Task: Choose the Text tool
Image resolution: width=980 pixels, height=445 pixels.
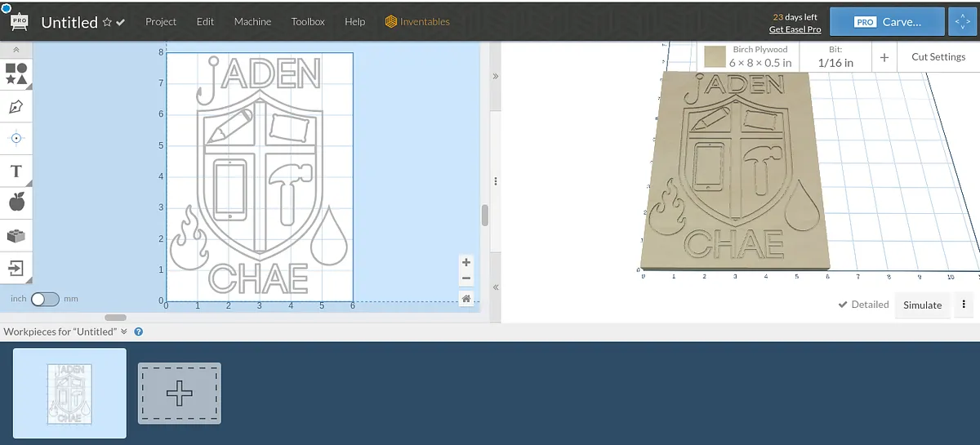Action: point(16,171)
